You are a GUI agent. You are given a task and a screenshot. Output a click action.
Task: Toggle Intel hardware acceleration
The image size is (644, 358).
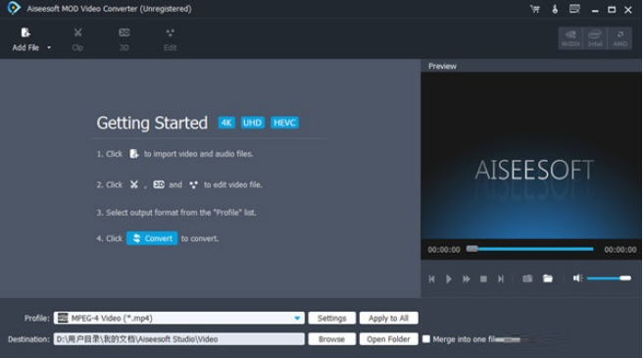595,38
